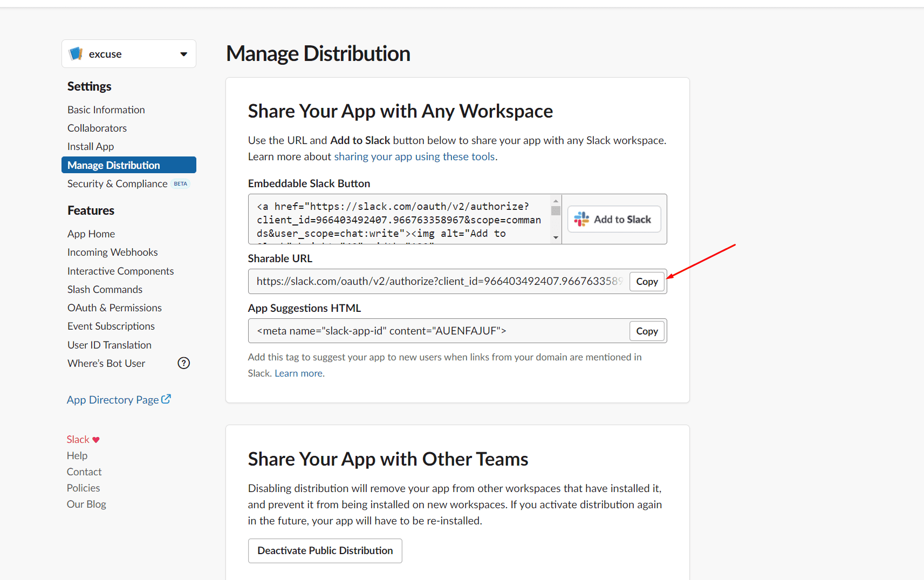Click the external link icon beside App Directory Page

pos(166,399)
